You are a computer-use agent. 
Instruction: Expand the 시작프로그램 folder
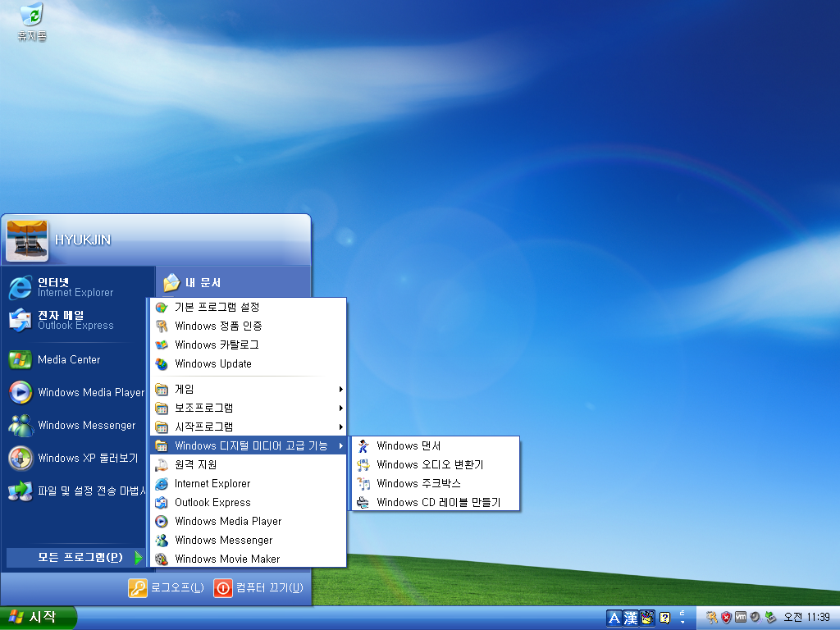[x=248, y=427]
